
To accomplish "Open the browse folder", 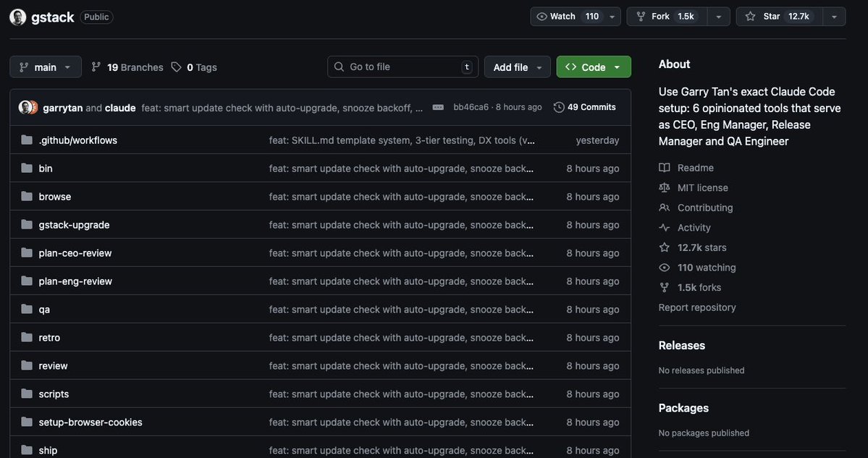I will tap(55, 196).
